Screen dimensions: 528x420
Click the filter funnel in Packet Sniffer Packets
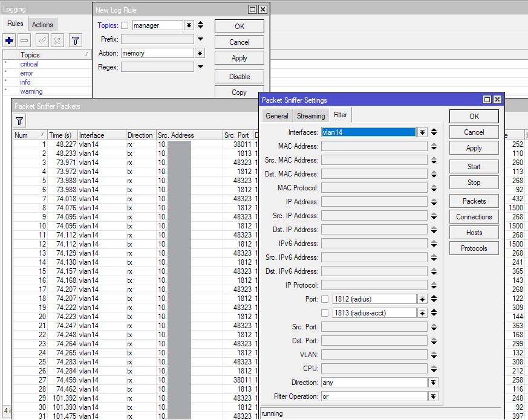tap(20, 121)
